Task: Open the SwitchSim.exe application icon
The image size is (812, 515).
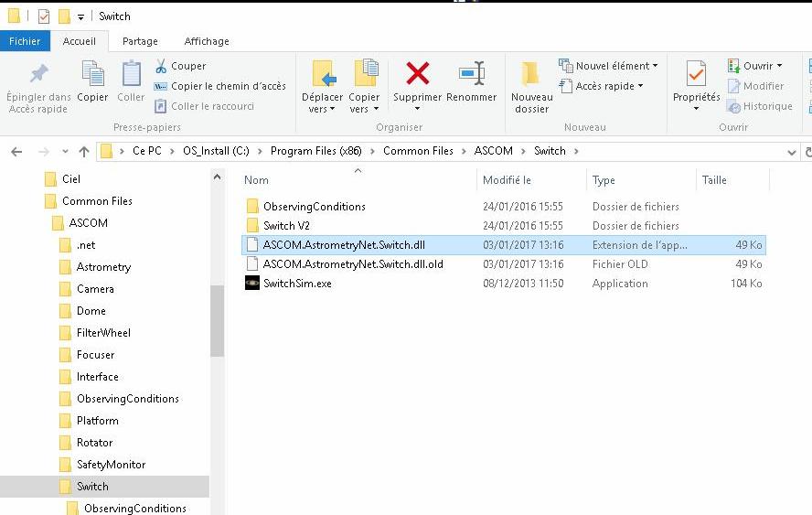Action: (252, 284)
